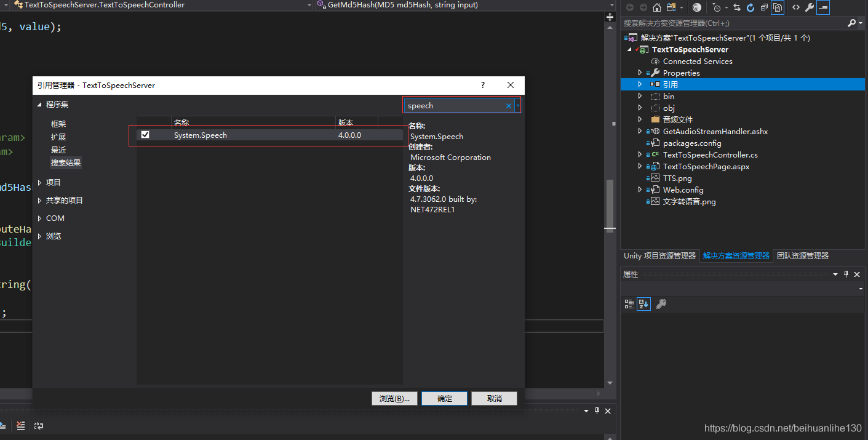Expand the 项目 section
This screenshot has height=440, width=868.
point(40,183)
